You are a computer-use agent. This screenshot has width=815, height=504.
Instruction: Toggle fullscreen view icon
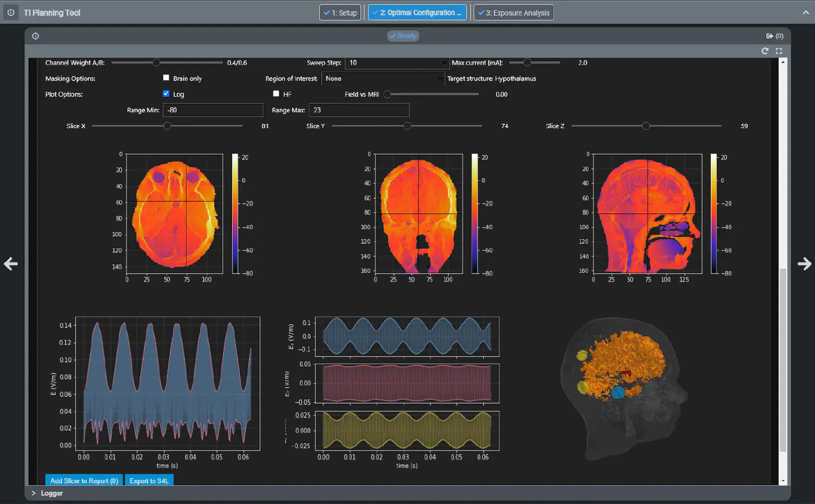click(x=779, y=51)
